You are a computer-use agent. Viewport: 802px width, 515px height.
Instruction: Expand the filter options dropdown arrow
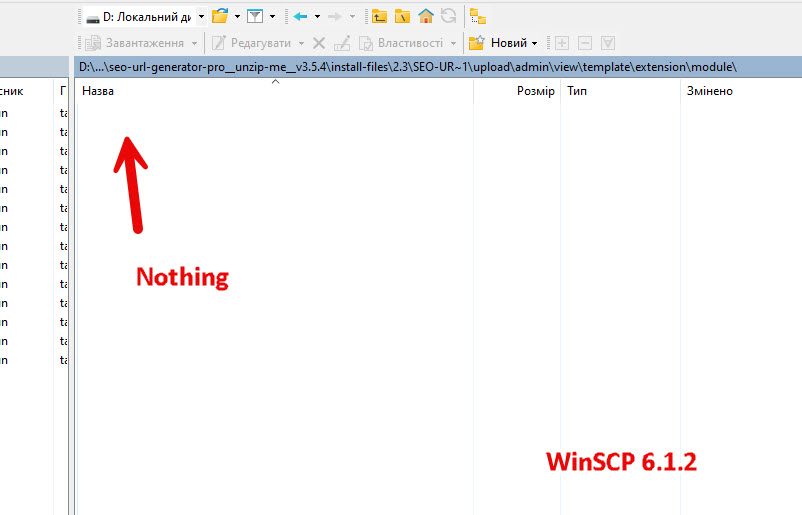[x=272, y=16]
